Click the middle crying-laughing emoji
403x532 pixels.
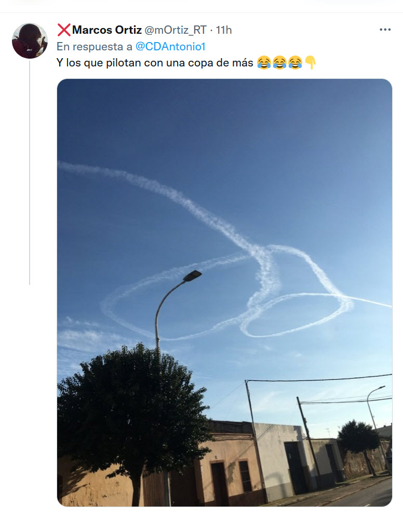pyautogui.click(x=279, y=63)
